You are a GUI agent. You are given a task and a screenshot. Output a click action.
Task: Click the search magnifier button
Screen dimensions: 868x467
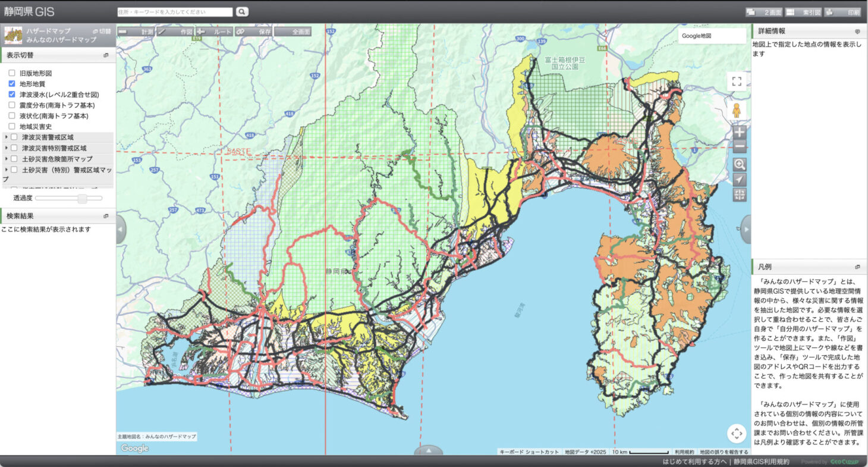click(242, 12)
